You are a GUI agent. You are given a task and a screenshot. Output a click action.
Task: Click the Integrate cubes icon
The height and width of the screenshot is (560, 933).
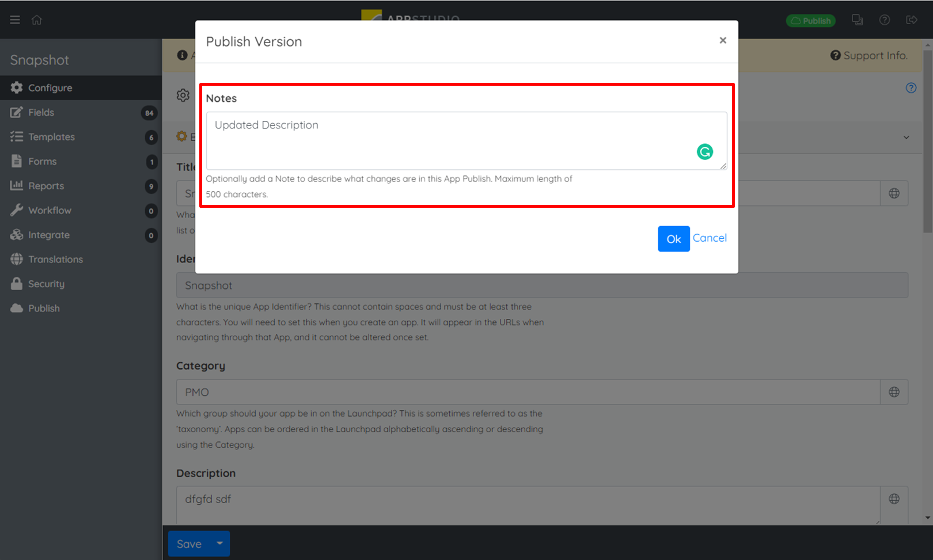coord(17,235)
